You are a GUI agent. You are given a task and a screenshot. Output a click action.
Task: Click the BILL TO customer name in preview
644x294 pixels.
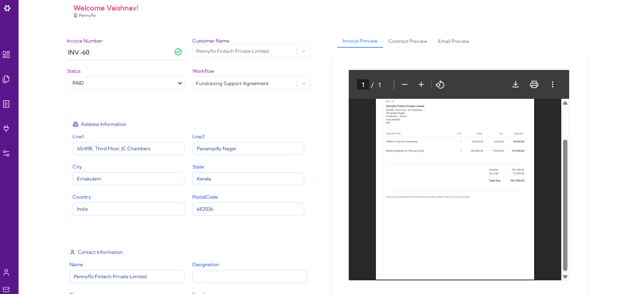coord(405,106)
